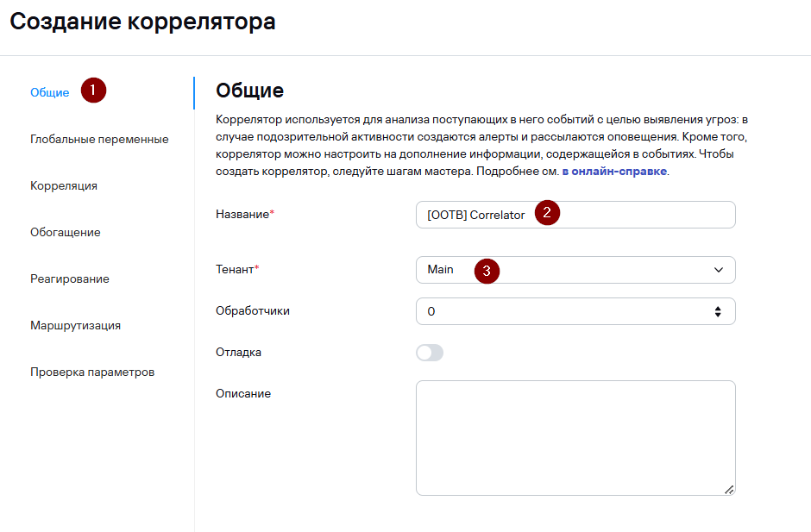This screenshot has width=811, height=532.
Task: Toggle the Отладка switch
Action: pyautogui.click(x=430, y=353)
